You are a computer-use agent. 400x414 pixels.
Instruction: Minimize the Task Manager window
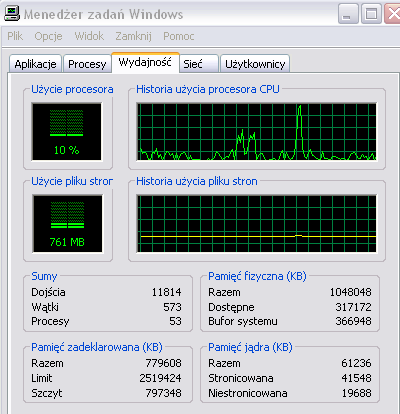348,14
